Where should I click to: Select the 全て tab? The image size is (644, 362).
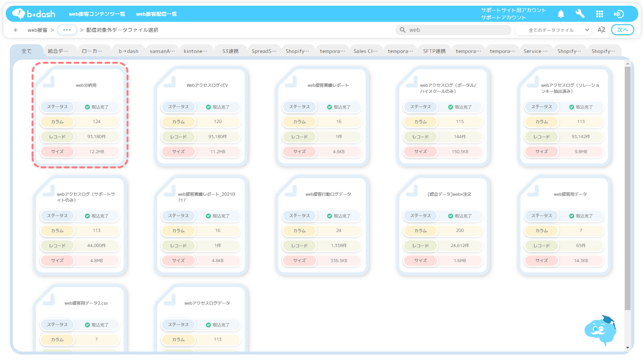click(26, 51)
